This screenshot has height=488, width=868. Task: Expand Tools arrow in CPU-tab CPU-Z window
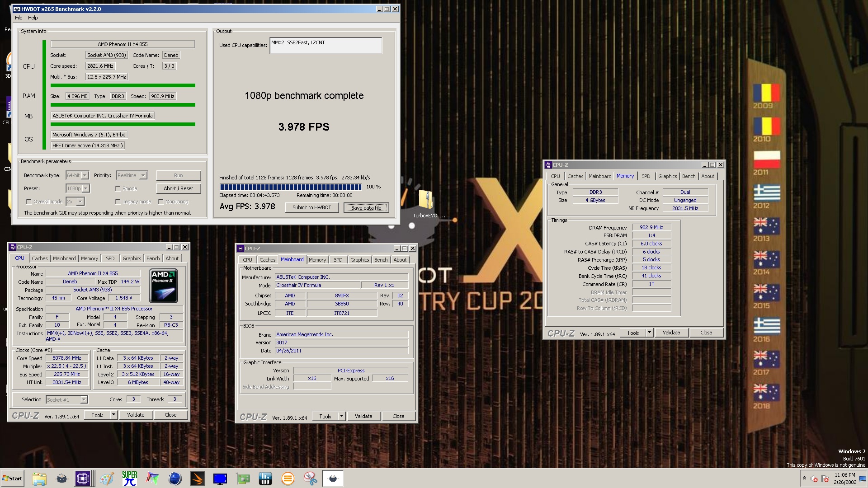(x=113, y=415)
